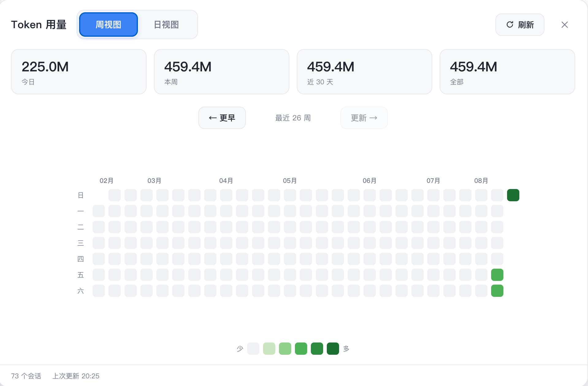
Task: Click the light green legend swatch
Action: click(x=285, y=349)
